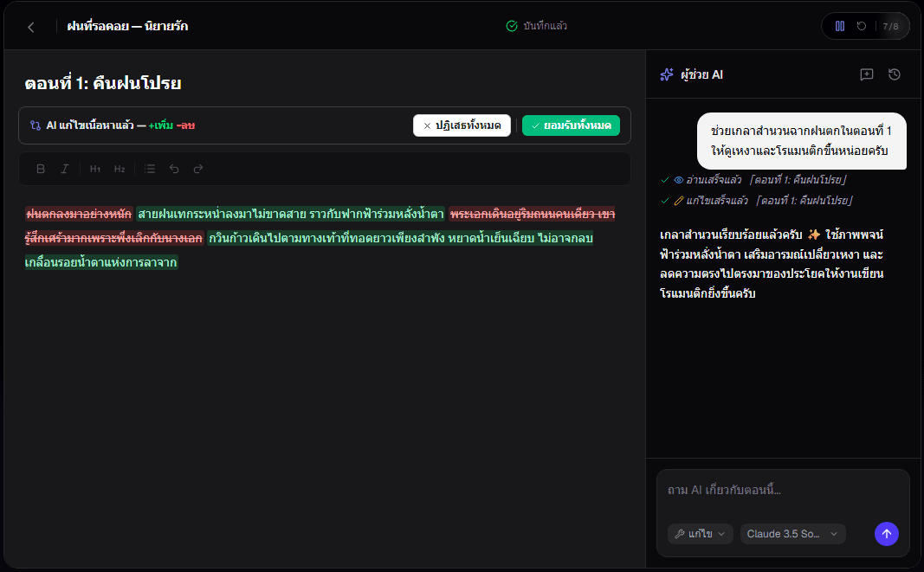
Task: Click deleted text ฝนตกลงมาอย่างหนัก
Action: tap(79, 214)
